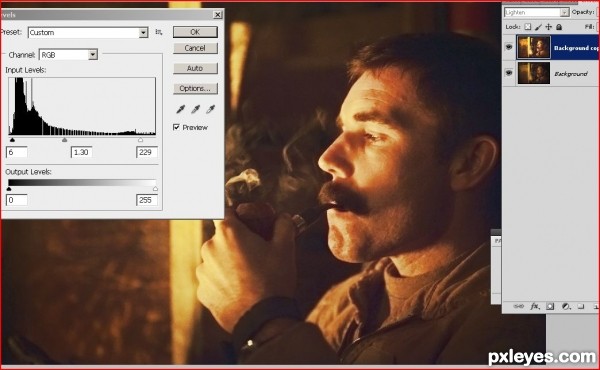This screenshot has width=600, height=370.
Task: Click the midtone gray input slider
Action: point(64,140)
